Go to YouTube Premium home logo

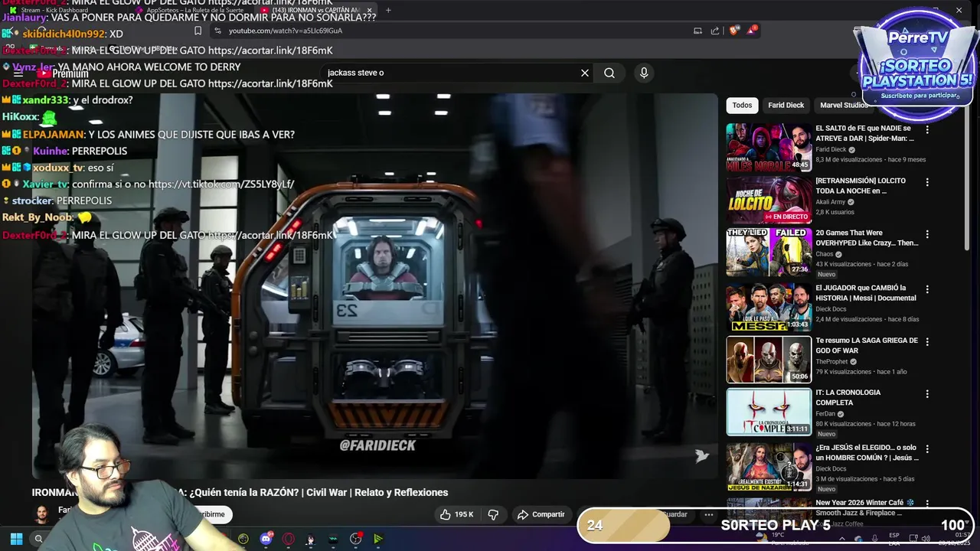[64, 73]
